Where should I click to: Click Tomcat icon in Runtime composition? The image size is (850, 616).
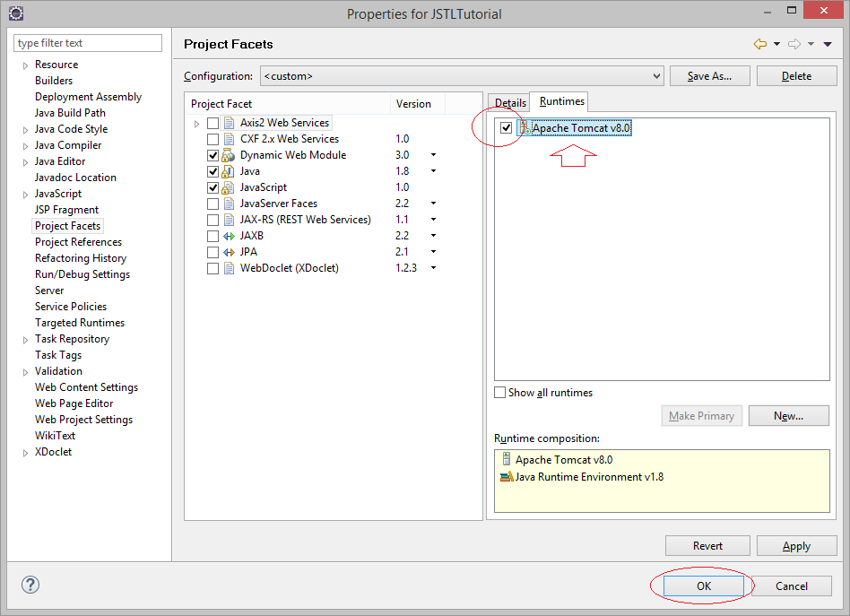[507, 459]
